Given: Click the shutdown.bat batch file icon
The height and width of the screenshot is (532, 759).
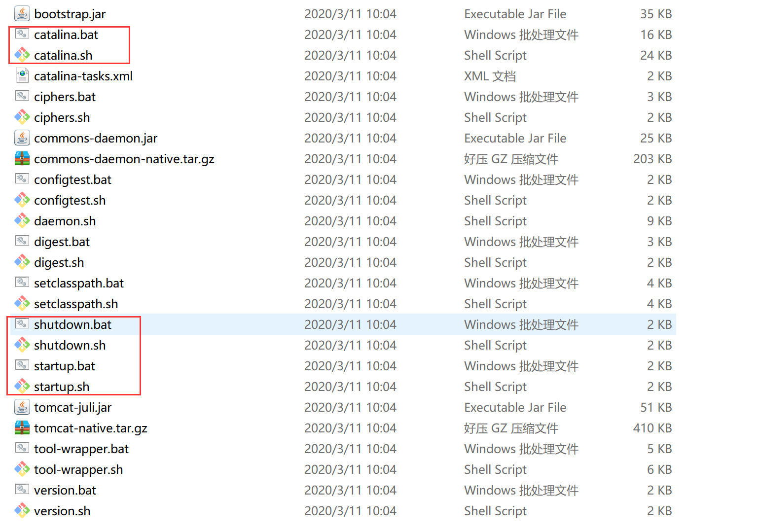Looking at the screenshot, I should 22,324.
